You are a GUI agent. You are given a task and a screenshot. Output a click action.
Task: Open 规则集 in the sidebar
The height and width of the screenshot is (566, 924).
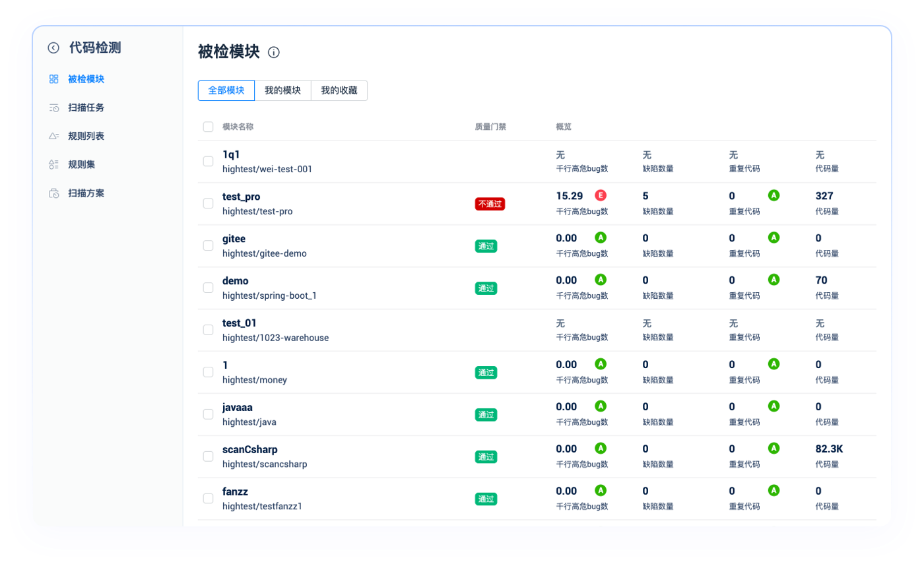click(82, 164)
